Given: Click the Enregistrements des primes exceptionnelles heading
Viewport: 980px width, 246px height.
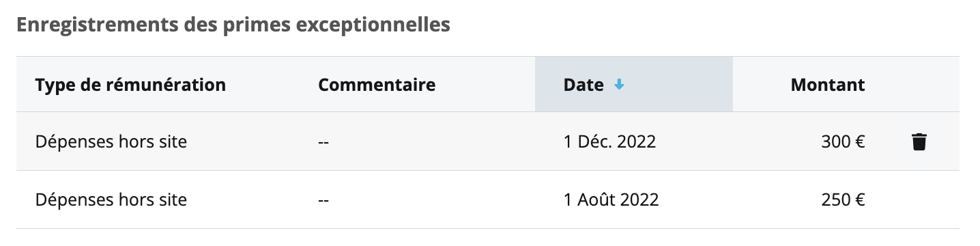Looking at the screenshot, I should click(x=233, y=25).
